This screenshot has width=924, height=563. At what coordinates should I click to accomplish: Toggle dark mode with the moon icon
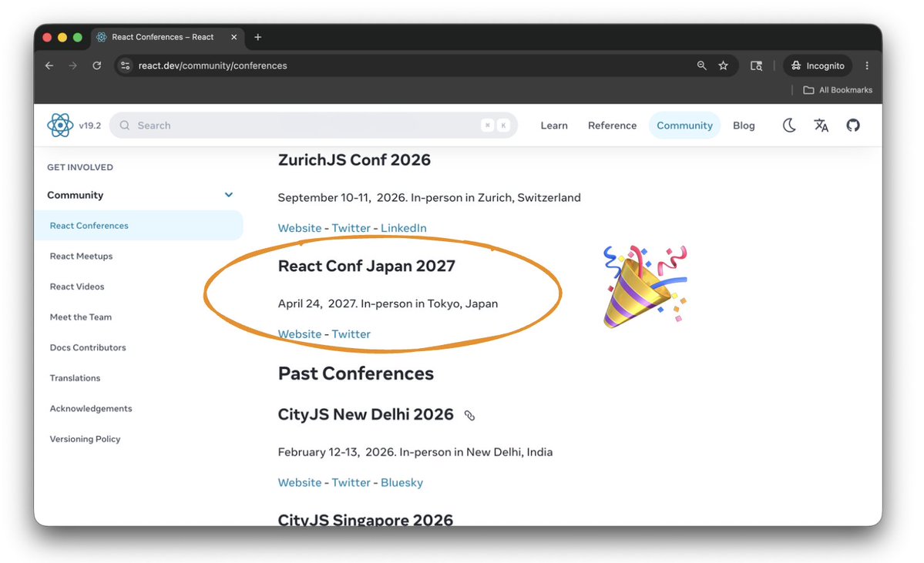[789, 125]
